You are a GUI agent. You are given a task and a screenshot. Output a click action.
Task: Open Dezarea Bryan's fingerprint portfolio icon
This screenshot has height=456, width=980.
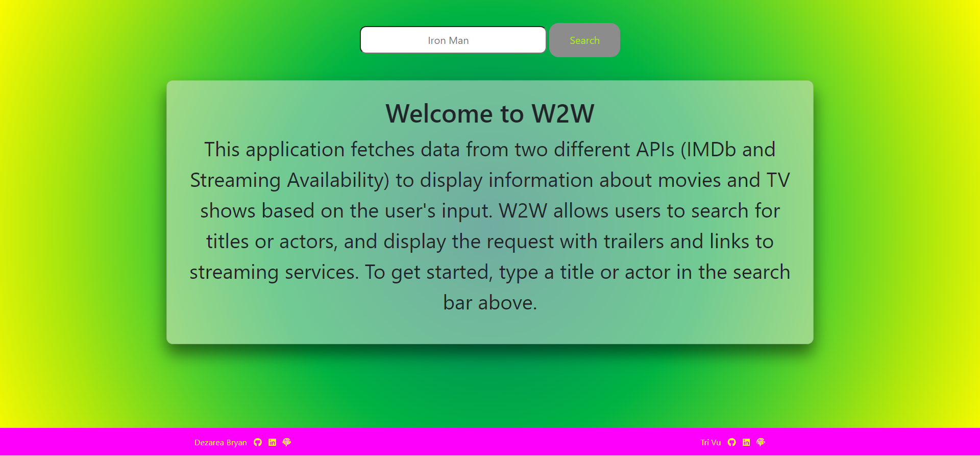[x=287, y=442]
